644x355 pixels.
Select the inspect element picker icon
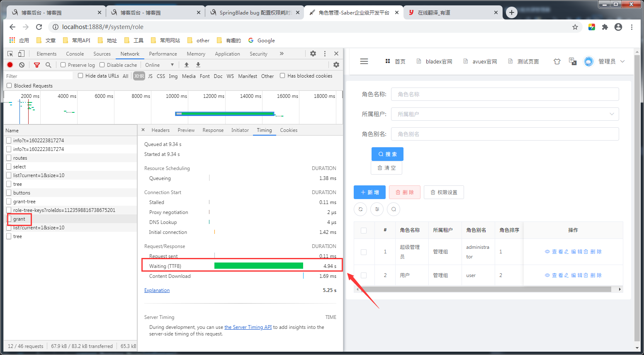point(10,53)
